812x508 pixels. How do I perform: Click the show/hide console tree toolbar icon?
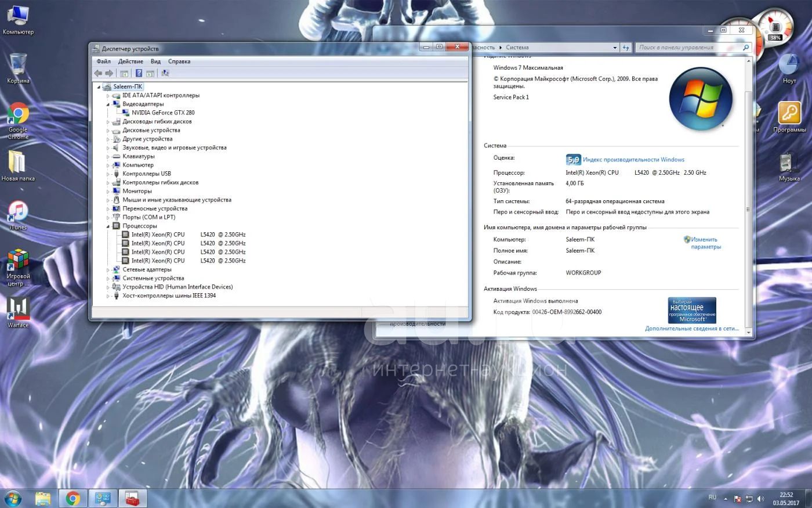124,73
